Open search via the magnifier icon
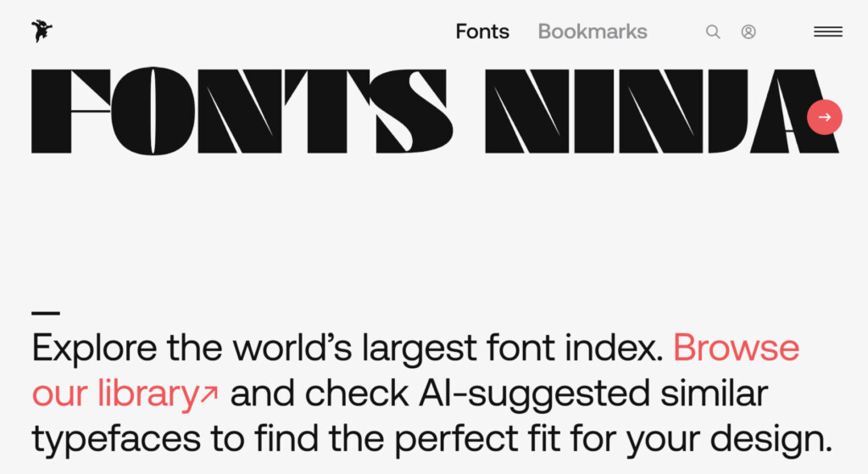This screenshot has width=868, height=474. click(x=713, y=32)
